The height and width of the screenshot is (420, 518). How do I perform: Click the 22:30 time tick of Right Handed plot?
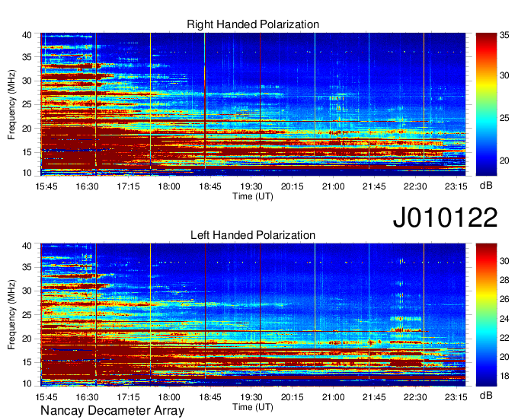click(415, 186)
